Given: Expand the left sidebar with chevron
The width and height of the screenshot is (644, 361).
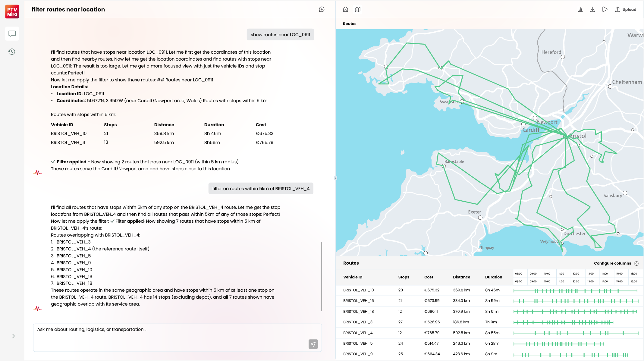Looking at the screenshot, I should point(13,336).
